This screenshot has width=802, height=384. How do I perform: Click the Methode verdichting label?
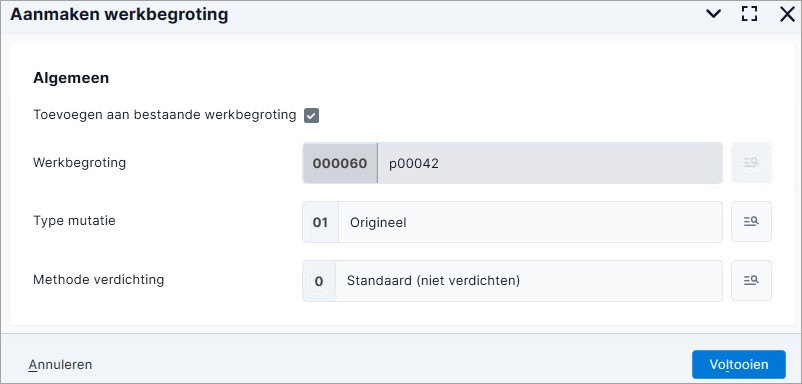coord(99,280)
